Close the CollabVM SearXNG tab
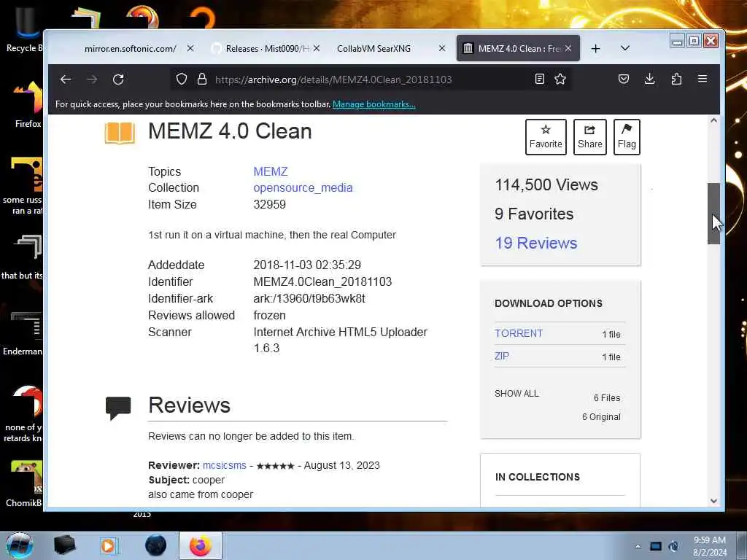This screenshot has width=747, height=560. pyautogui.click(x=442, y=49)
